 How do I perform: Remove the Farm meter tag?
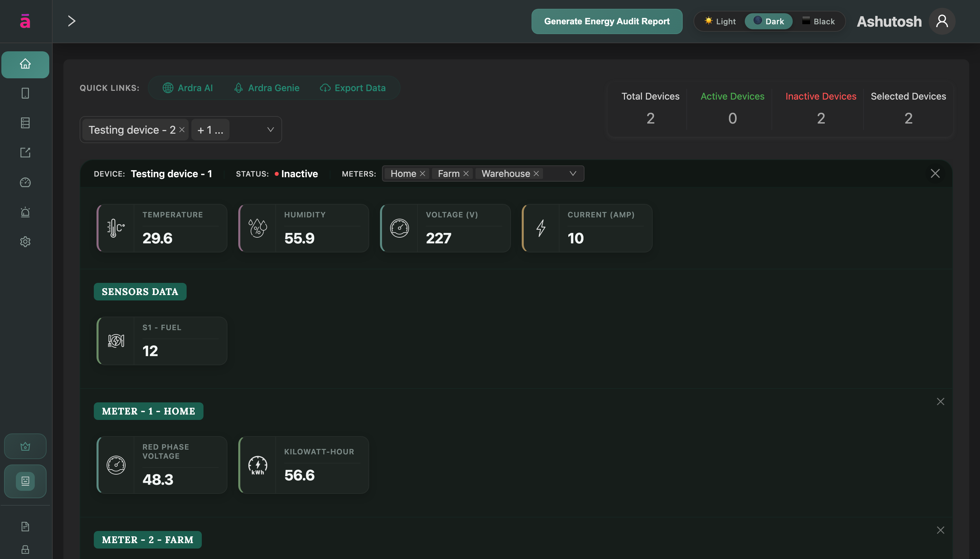click(466, 174)
